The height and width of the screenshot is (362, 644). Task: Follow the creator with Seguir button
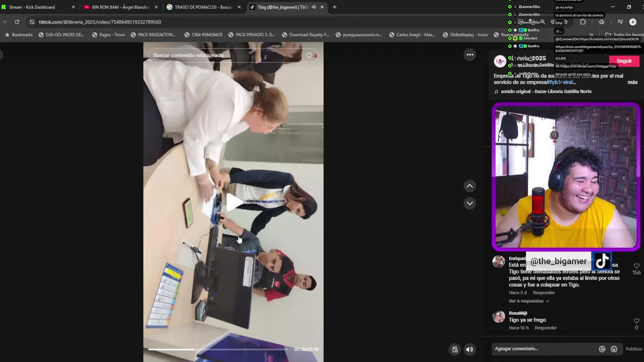624,61
